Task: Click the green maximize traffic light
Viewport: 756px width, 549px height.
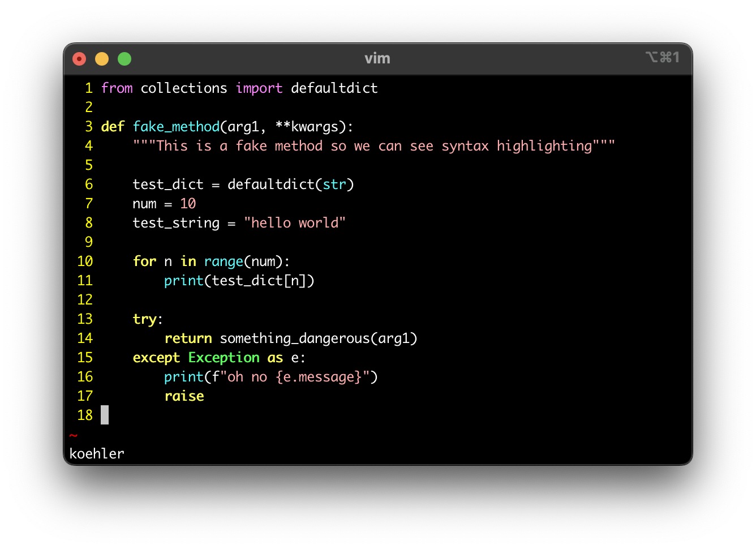Action: [x=124, y=58]
